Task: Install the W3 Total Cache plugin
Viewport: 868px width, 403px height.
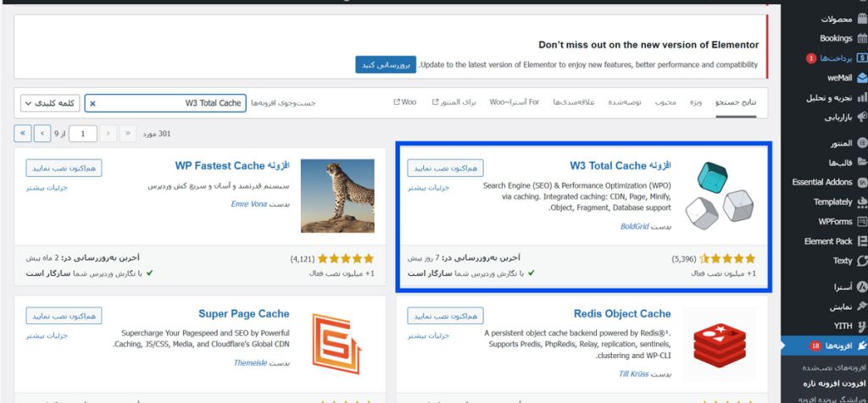Action: [445, 168]
